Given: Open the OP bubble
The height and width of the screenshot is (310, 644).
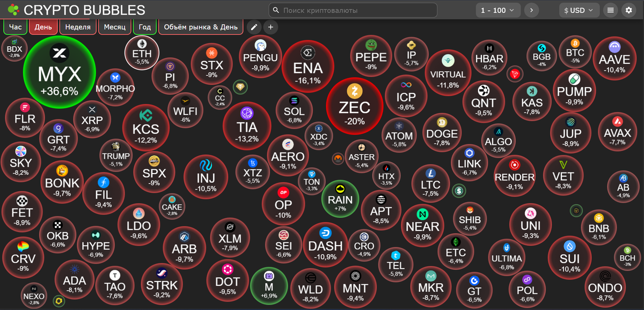Looking at the screenshot, I should click(x=283, y=205).
